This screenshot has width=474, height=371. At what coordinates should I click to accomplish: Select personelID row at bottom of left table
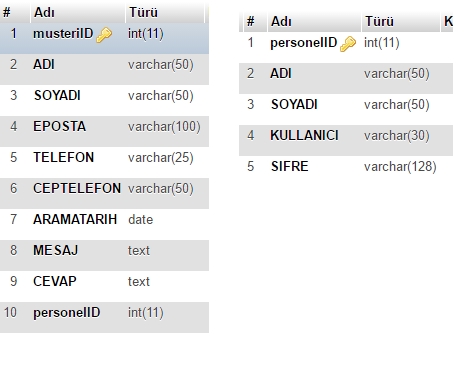click(104, 317)
